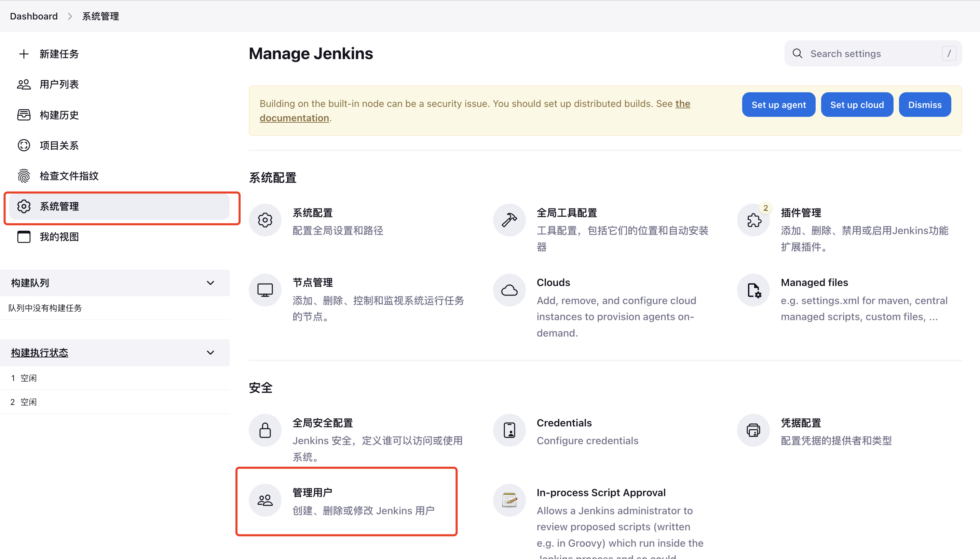Click 配置全局设置和路径 description

click(338, 230)
